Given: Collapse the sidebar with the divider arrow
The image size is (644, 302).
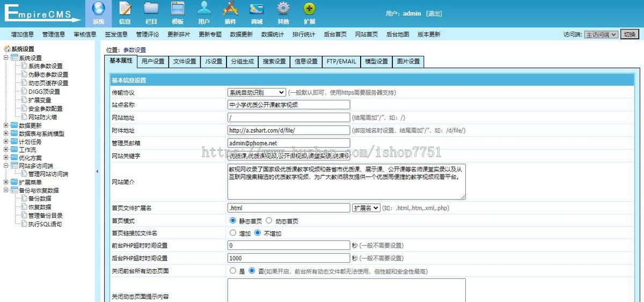Looking at the screenshot, I should pyautogui.click(x=97, y=171).
